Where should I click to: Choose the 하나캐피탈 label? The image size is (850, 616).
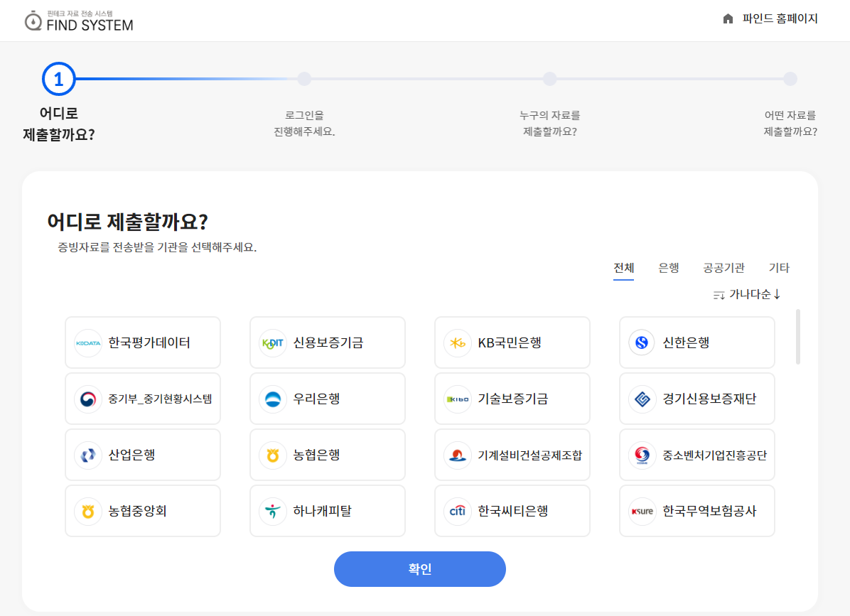click(x=322, y=512)
